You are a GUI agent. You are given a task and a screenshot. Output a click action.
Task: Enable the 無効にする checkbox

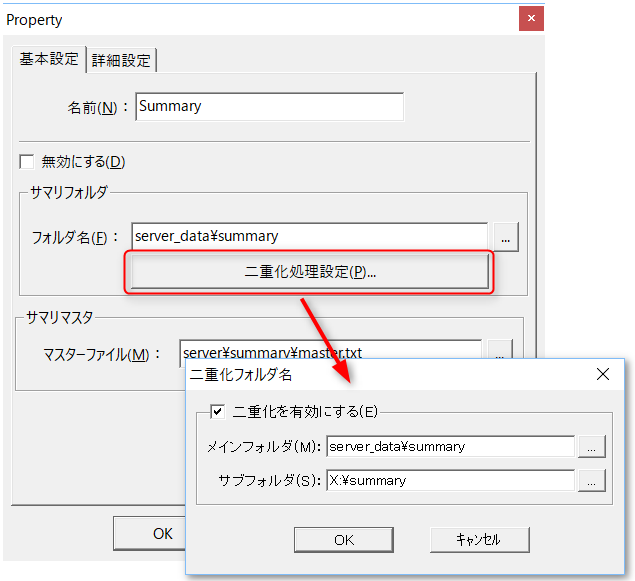pos(27,162)
